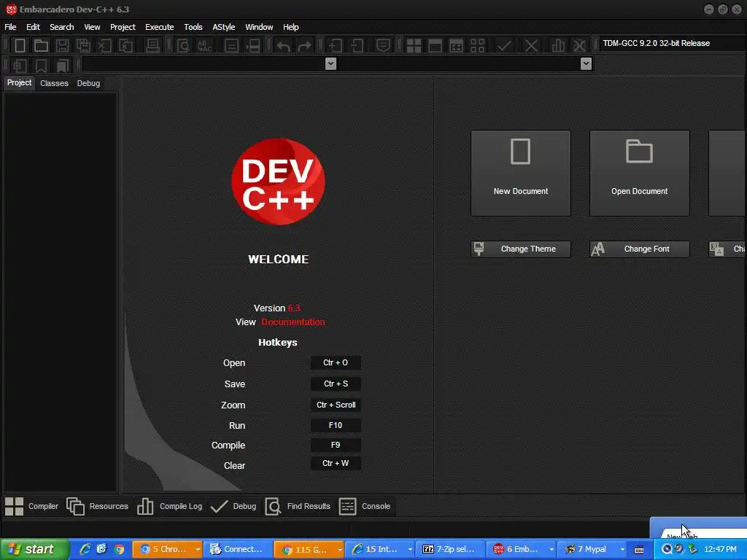Show the bottom Compiler tab
The width and height of the screenshot is (747, 560).
32,506
